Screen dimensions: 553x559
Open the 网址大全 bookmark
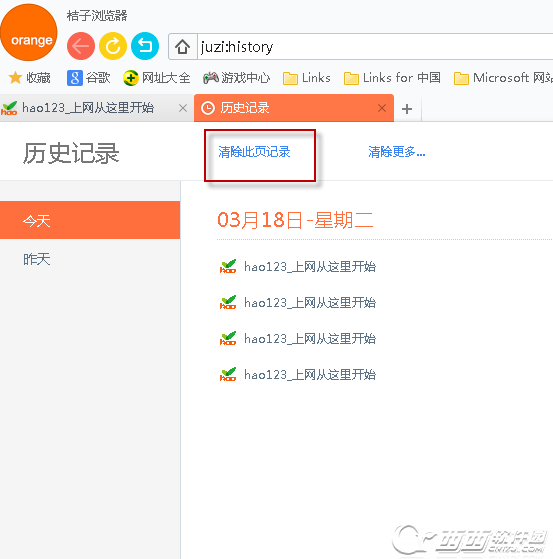(x=157, y=78)
